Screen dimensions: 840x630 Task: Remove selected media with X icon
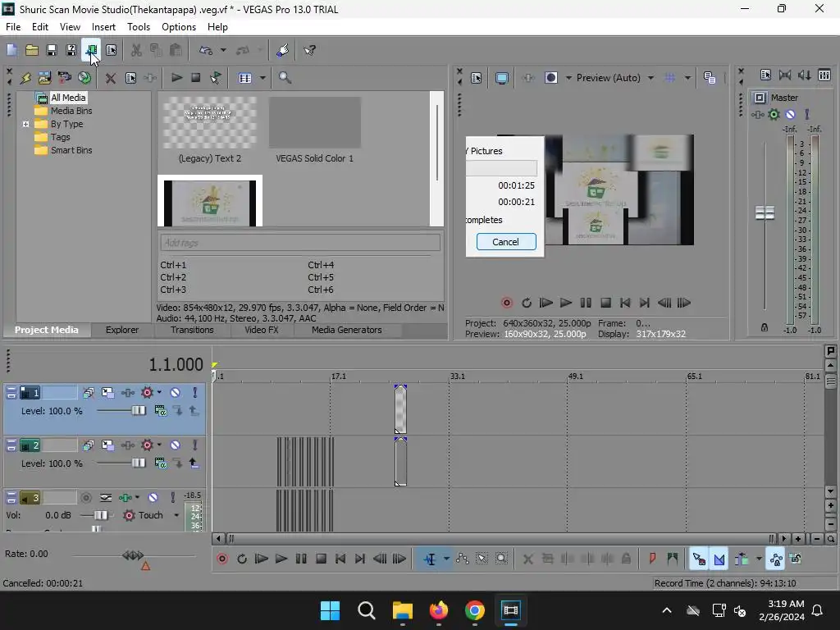click(x=111, y=78)
